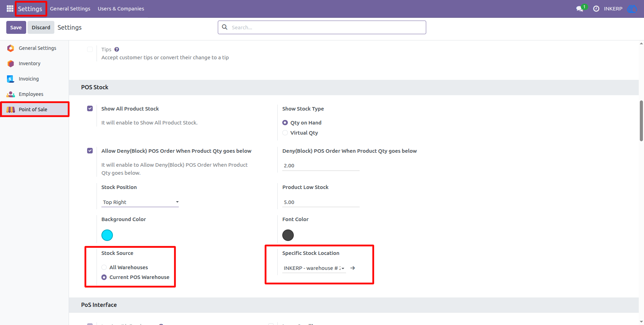Open Inventory settings tab
Viewport: 644px width, 325px height.
[x=34, y=63]
